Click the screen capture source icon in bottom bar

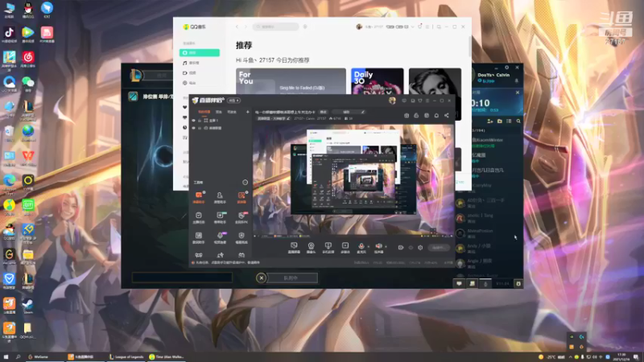tap(294, 247)
